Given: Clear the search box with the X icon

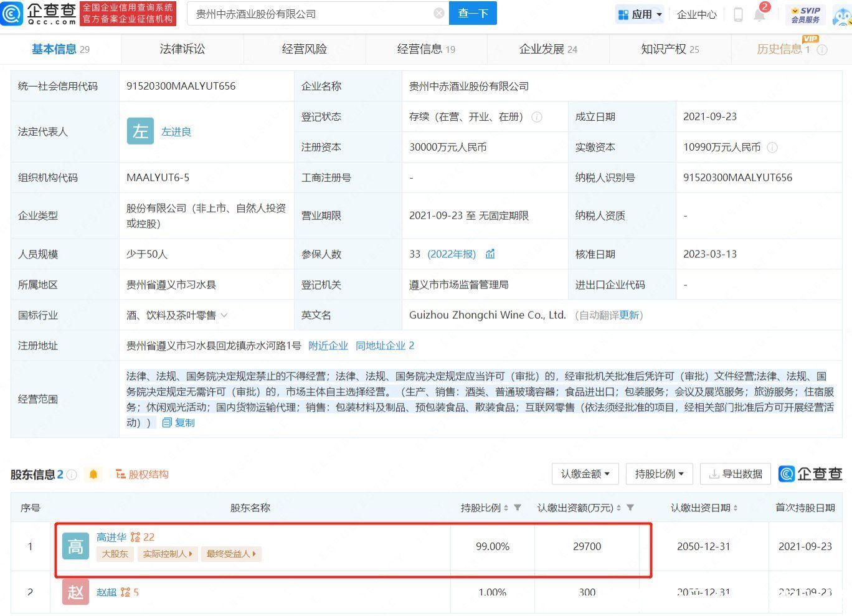Looking at the screenshot, I should [x=439, y=13].
